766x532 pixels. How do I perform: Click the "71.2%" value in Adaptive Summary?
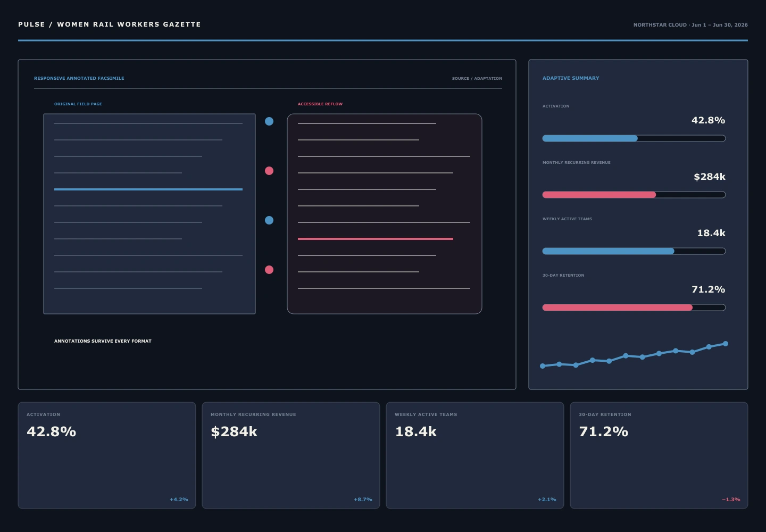coord(708,289)
